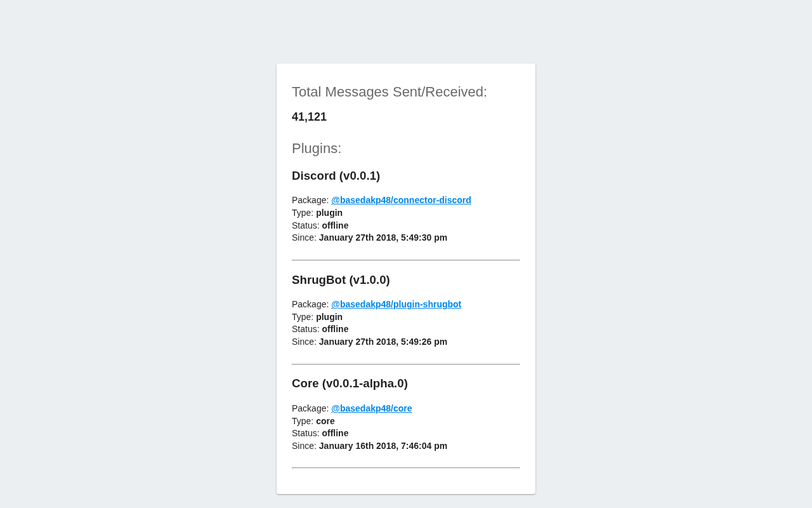Click Core's January 16th 2018 timestamp
Screen dimensions: 812x508
[x=383, y=446]
